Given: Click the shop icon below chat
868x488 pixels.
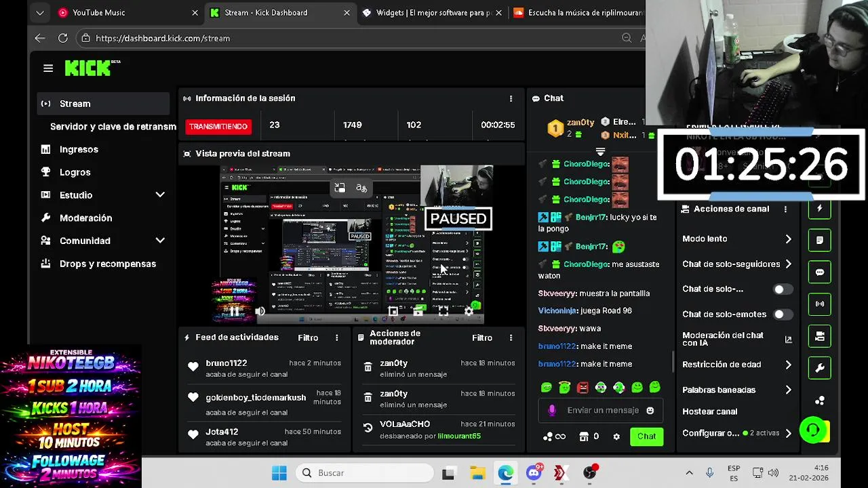Looking at the screenshot, I should 584,436.
